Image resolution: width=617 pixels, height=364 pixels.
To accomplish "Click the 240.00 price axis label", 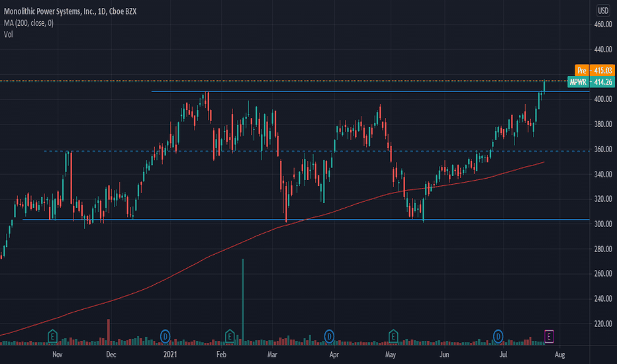I will coord(603,298).
